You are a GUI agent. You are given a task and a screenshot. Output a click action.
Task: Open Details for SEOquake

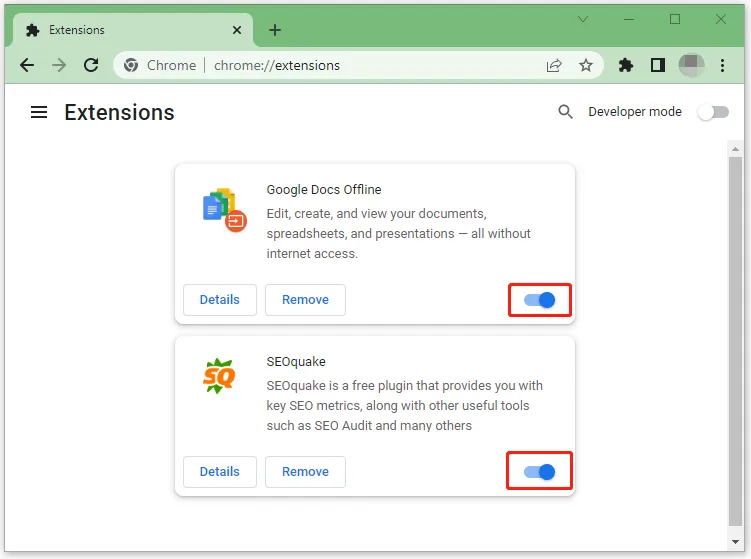tap(220, 472)
